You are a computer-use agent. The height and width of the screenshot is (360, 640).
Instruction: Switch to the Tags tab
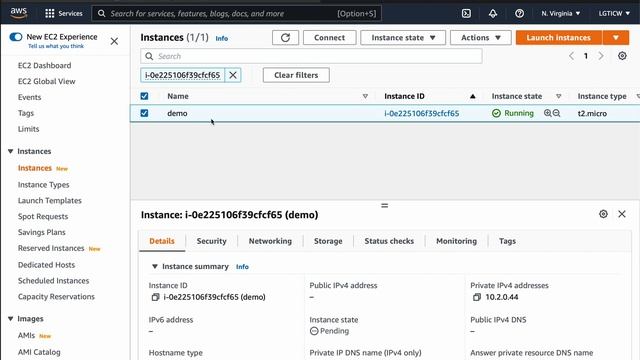507,241
